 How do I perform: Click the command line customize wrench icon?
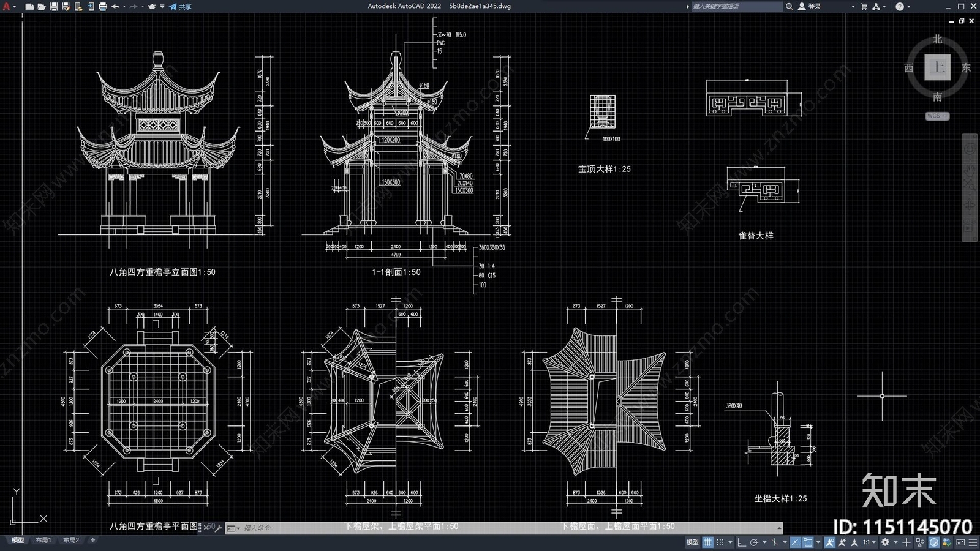click(218, 528)
